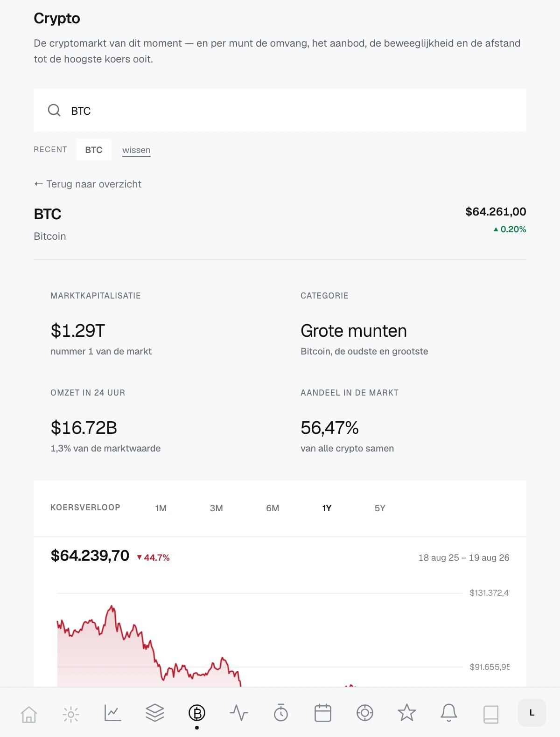The image size is (560, 737).
Task: Select the Bitcoin crypto icon in bottom bar
Action: tap(197, 713)
